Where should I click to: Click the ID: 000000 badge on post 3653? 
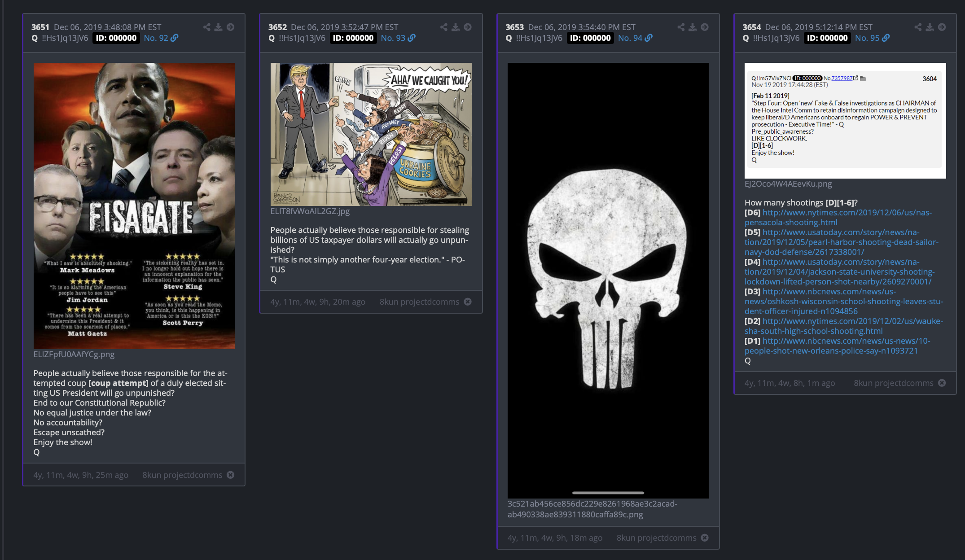[x=590, y=38]
